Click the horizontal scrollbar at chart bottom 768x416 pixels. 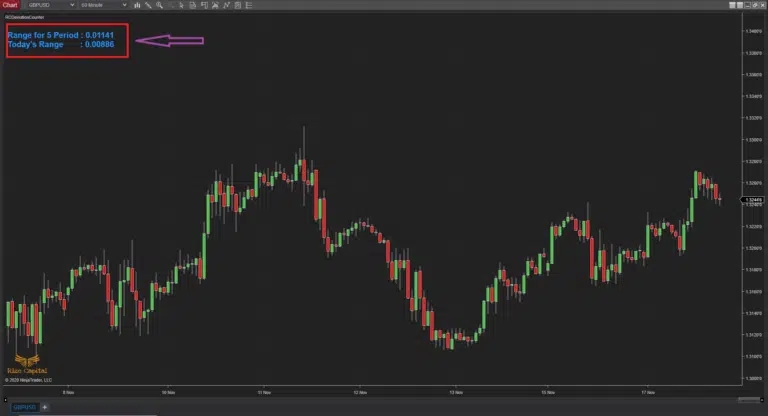(380, 399)
